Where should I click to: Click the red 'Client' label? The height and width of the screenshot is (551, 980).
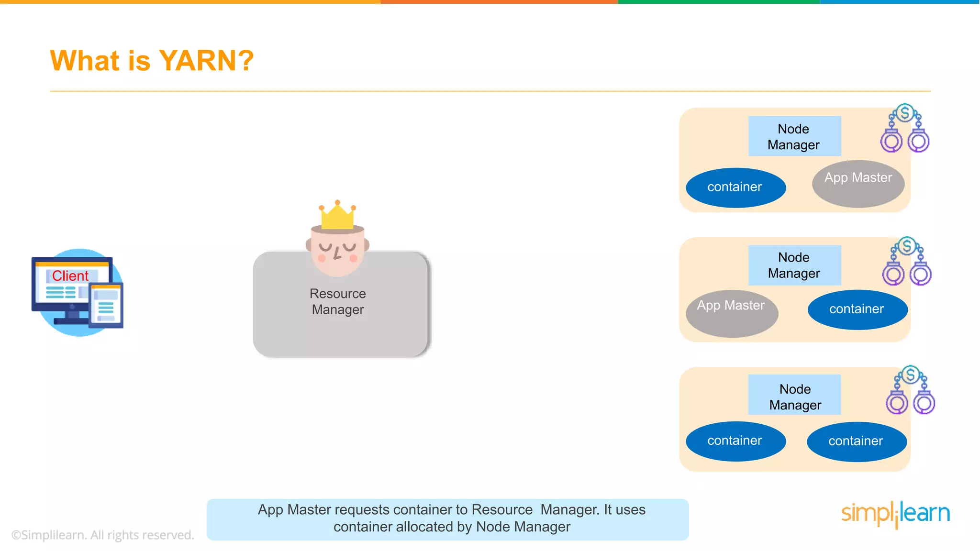[70, 276]
